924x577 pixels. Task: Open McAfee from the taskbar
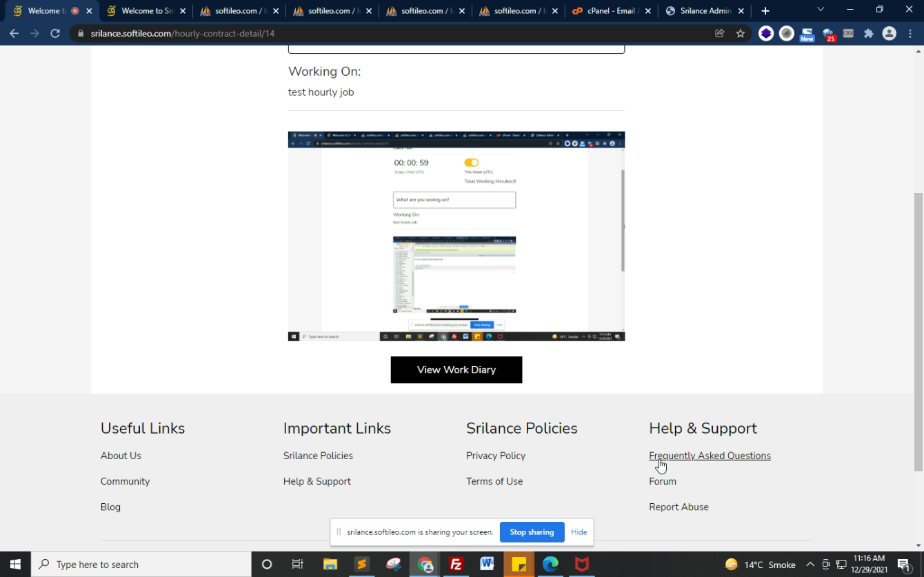click(582, 565)
